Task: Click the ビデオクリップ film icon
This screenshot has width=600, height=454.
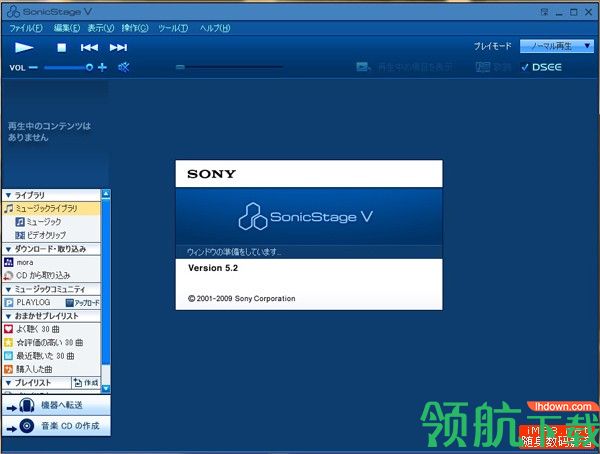Action: coord(20,235)
